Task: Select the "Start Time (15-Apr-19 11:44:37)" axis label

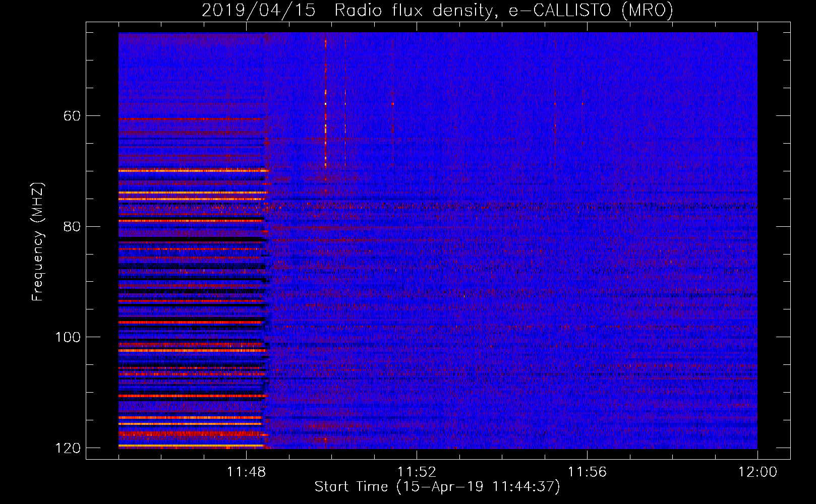Action: pyautogui.click(x=437, y=487)
